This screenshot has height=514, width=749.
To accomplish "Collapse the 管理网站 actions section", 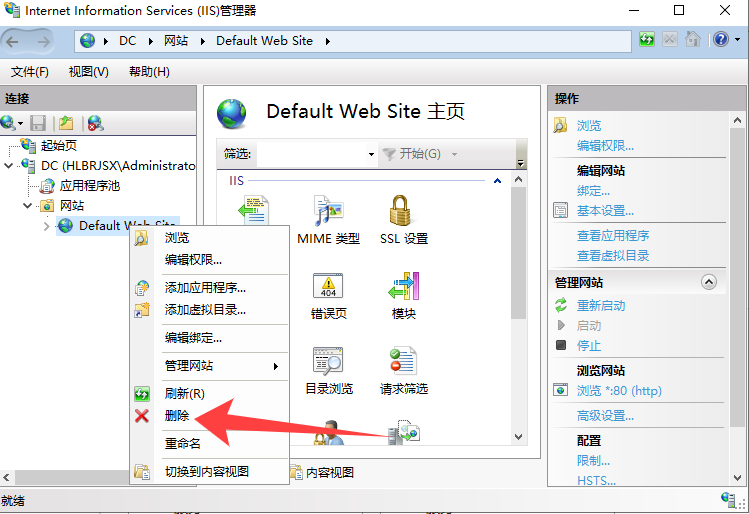I will pos(709,283).
